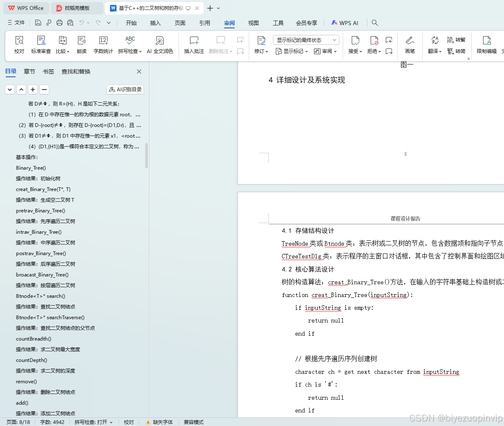Viewport: 504px width, 426px height.
Task: Click the navigation pane scrollbar
Action: [x=147, y=155]
